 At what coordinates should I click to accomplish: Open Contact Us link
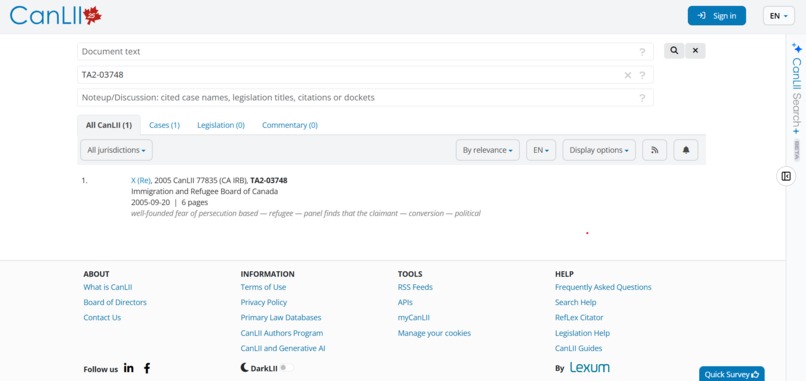point(102,318)
